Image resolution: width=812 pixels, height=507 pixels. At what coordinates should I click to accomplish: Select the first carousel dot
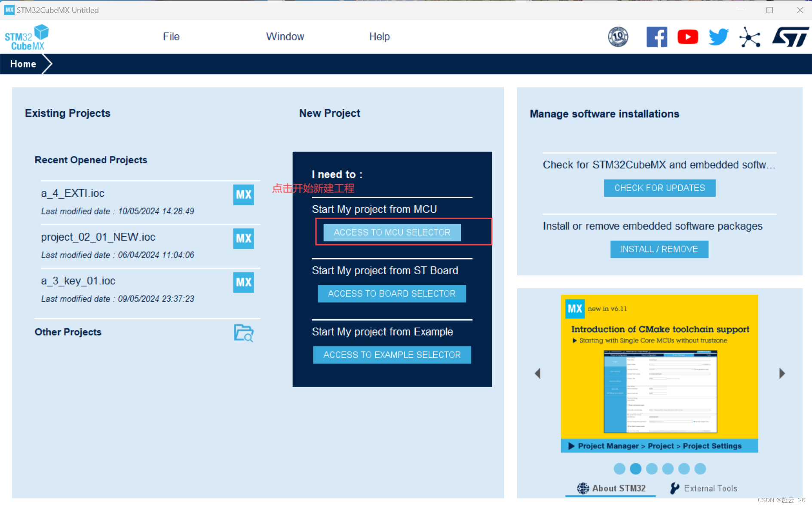point(619,469)
